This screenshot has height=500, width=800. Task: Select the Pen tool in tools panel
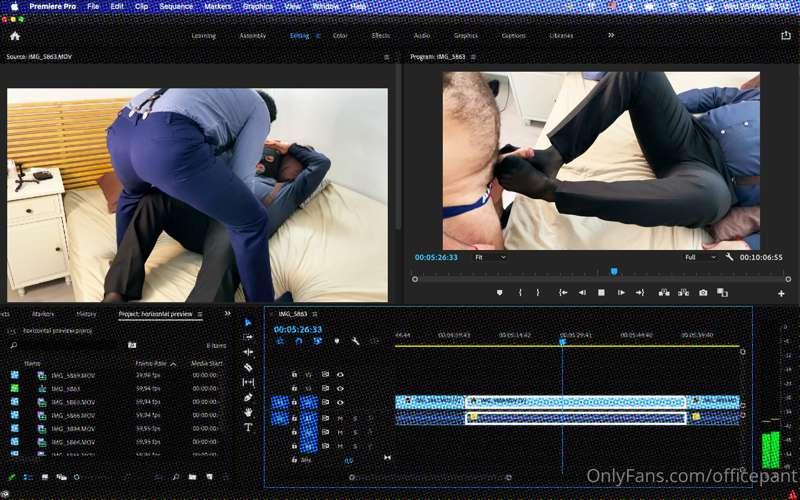tap(248, 397)
